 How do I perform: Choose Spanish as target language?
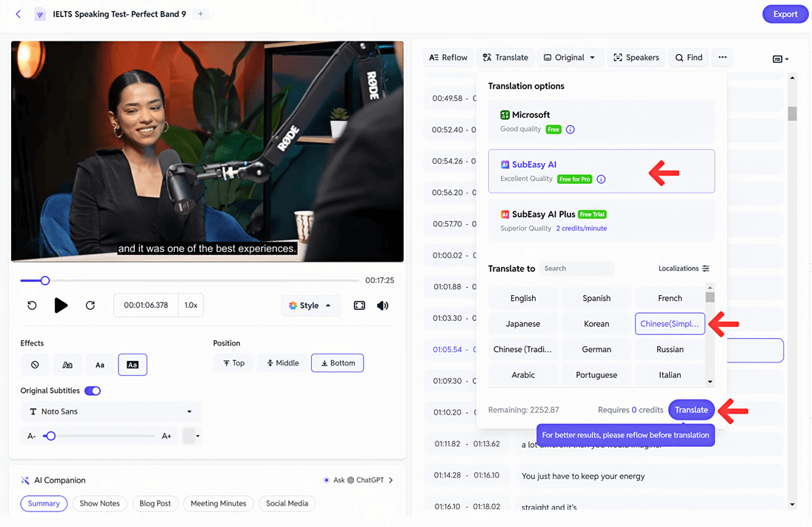coord(596,299)
